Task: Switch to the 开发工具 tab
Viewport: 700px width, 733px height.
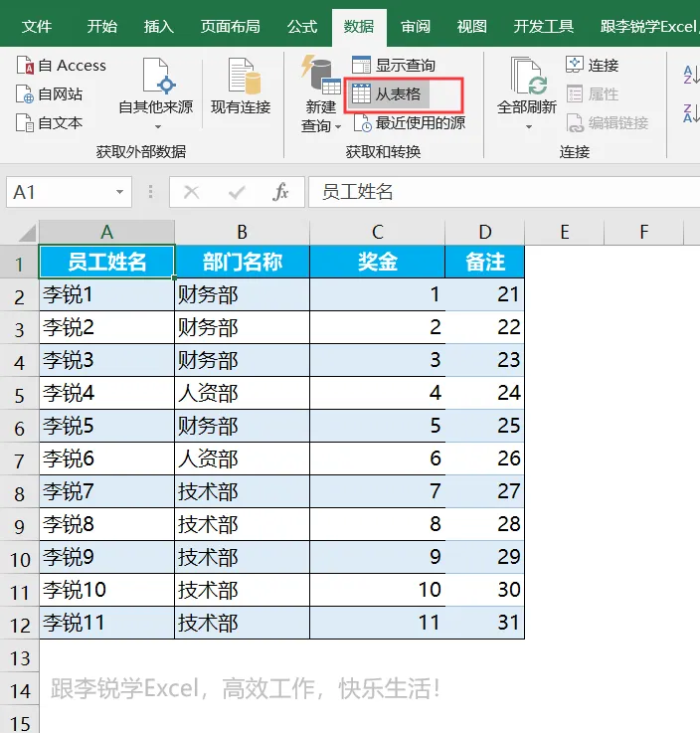Action: [544, 27]
